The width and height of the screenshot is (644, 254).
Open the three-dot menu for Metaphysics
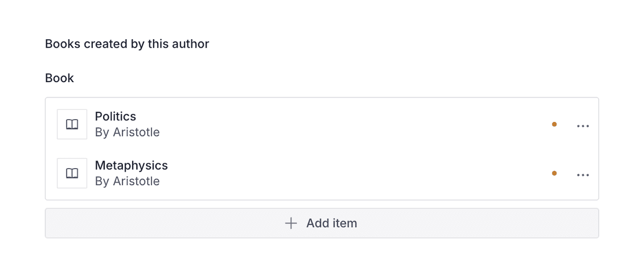pyautogui.click(x=583, y=175)
